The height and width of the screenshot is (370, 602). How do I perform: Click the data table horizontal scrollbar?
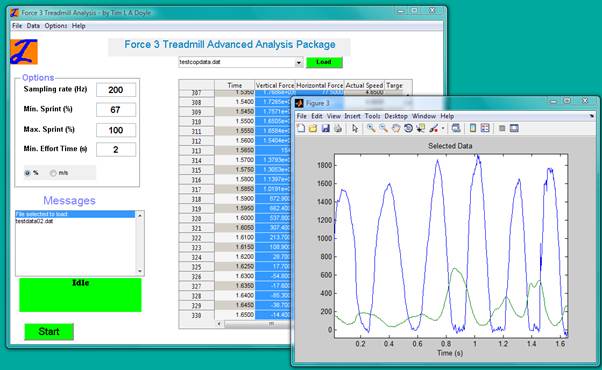coord(253,324)
